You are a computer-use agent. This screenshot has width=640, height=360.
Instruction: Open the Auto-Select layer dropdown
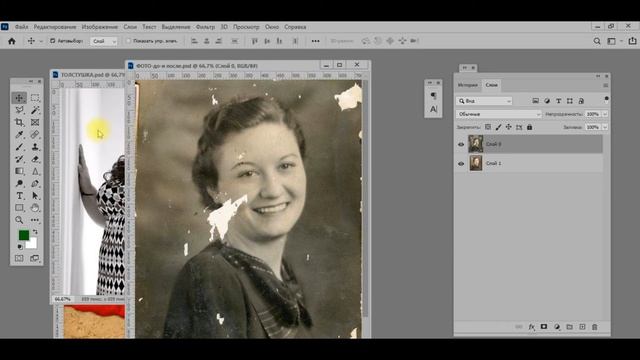[104, 41]
